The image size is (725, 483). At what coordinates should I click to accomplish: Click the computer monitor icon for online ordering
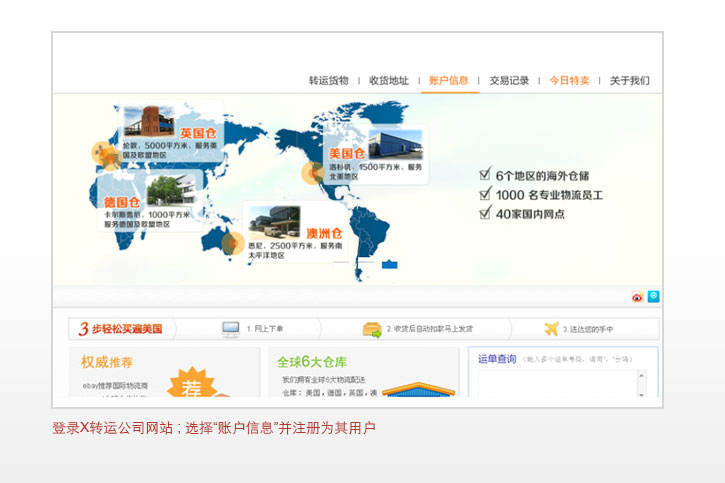(x=231, y=329)
